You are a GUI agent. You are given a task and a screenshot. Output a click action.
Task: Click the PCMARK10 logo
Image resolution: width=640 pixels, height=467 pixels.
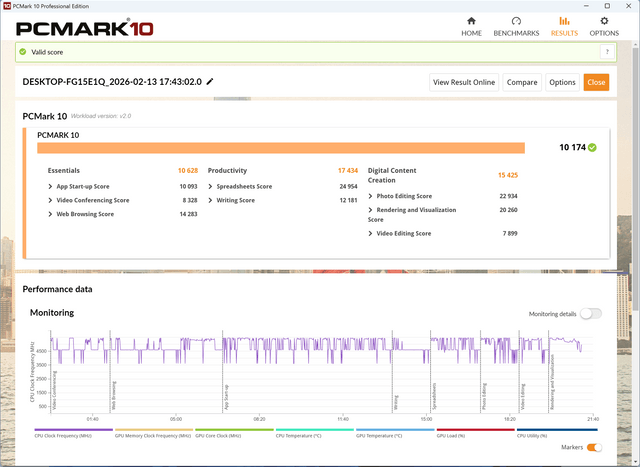point(84,29)
